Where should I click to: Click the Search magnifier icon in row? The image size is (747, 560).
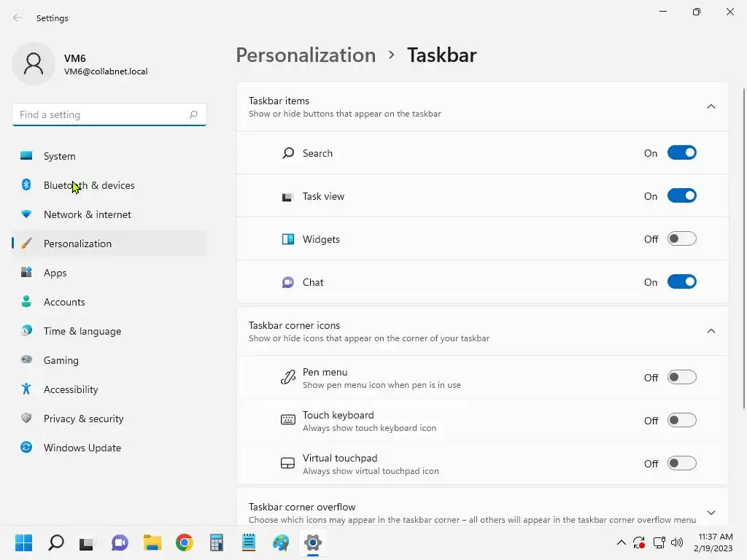287,153
